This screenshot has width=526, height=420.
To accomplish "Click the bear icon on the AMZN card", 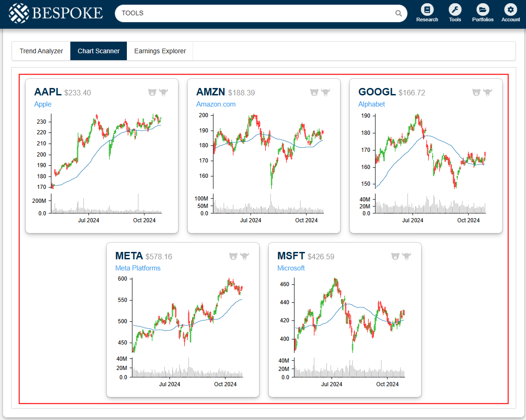I will 314,92.
